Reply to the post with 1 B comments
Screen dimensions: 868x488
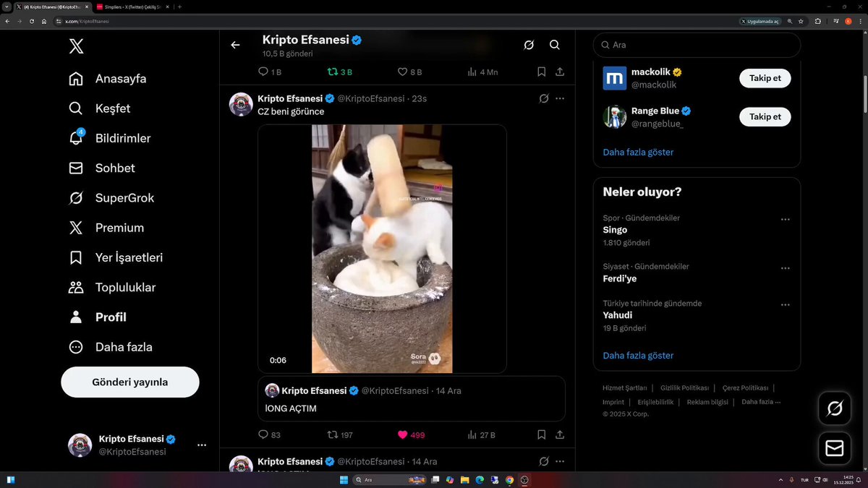coord(270,72)
